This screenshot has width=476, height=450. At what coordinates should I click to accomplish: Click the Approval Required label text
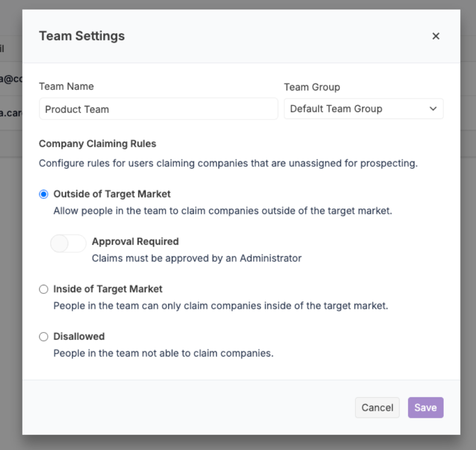click(136, 242)
